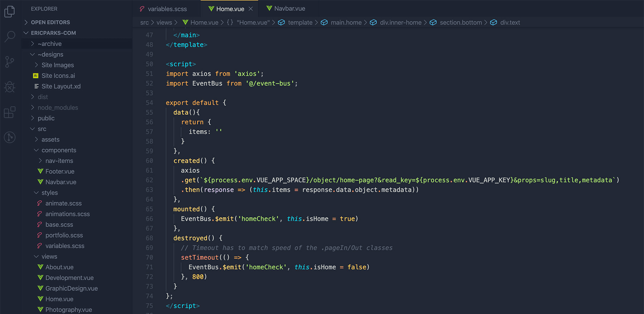Image resolution: width=644 pixels, height=314 pixels.
Task: Open Site Layout.xd file
Action: pyautogui.click(x=61, y=86)
